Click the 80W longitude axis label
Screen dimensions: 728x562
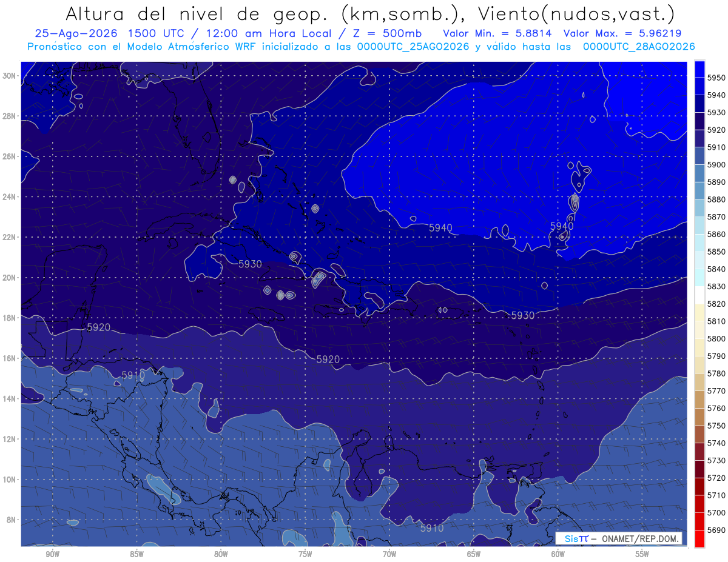[221, 554]
